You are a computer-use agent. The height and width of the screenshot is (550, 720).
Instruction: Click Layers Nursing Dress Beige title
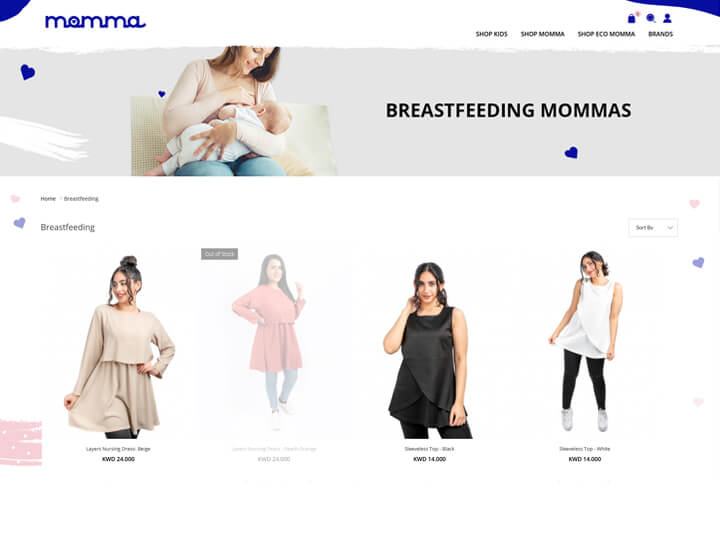[118, 449]
